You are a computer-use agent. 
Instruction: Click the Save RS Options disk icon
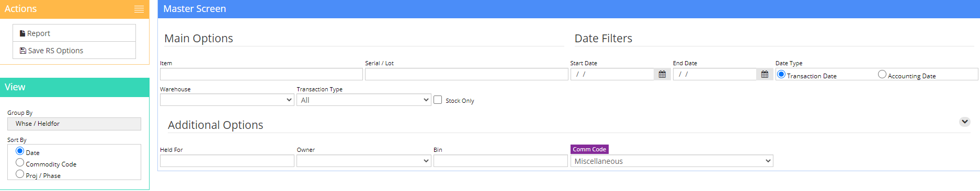pos(23,51)
